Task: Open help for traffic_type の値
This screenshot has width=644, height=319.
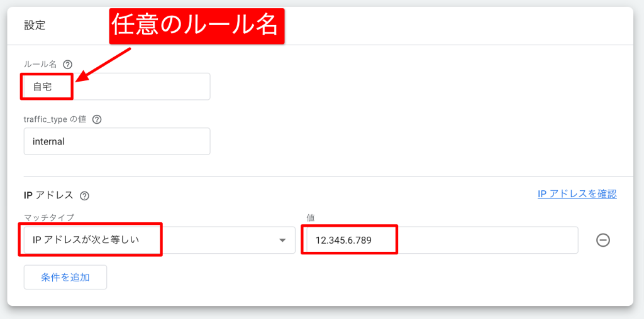Action: coord(97,119)
